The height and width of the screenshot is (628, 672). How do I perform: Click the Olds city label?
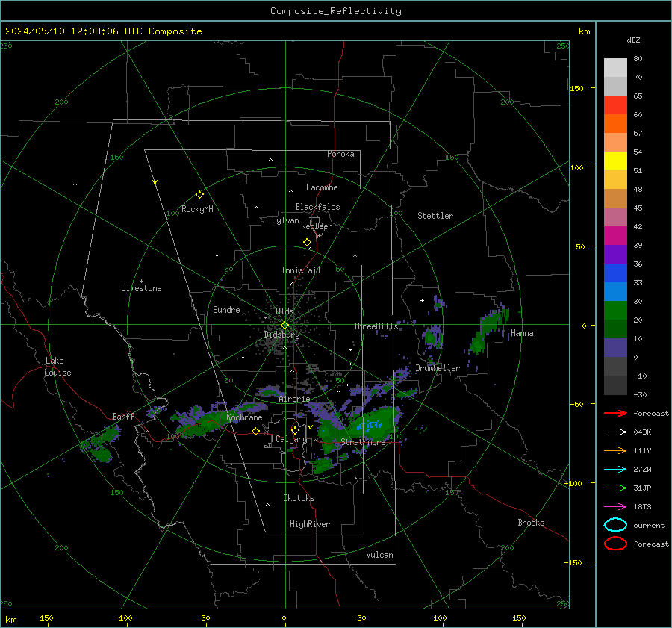point(285,311)
